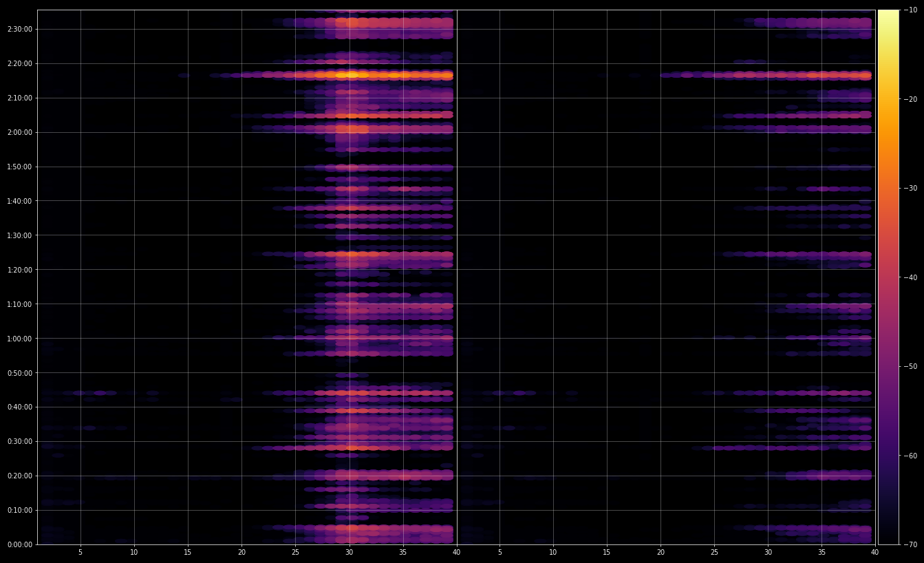Click the 2:20:00 tick label
This screenshot has height=563, width=924.
[x=19, y=63]
